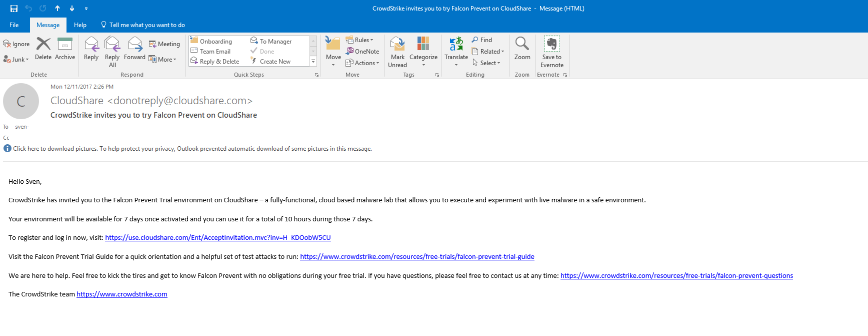Open the CloudShare AcceptInvitation link
This screenshot has height=336, width=868.
[x=217, y=238]
